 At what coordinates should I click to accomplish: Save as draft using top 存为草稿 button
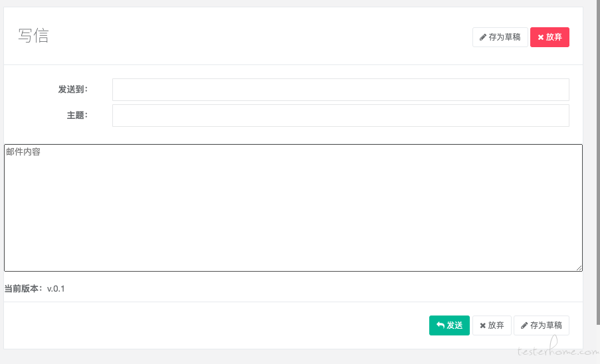500,37
